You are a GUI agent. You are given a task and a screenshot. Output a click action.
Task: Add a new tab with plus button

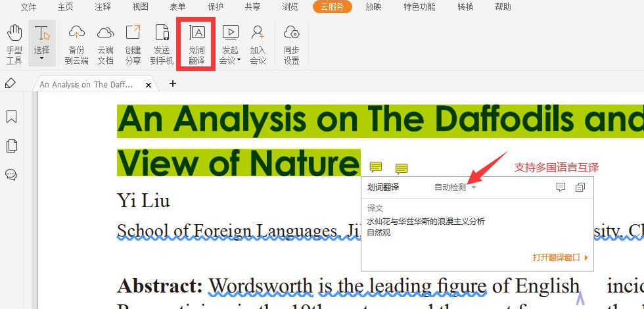pyautogui.click(x=173, y=83)
